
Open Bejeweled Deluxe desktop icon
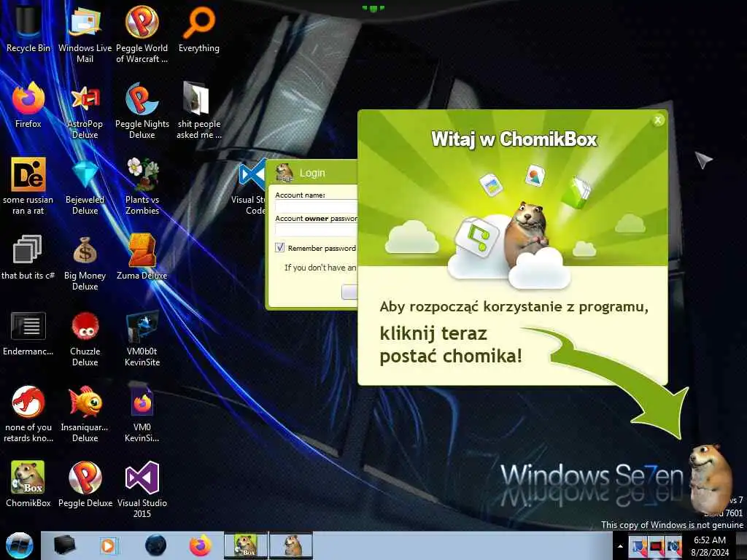coord(85,186)
